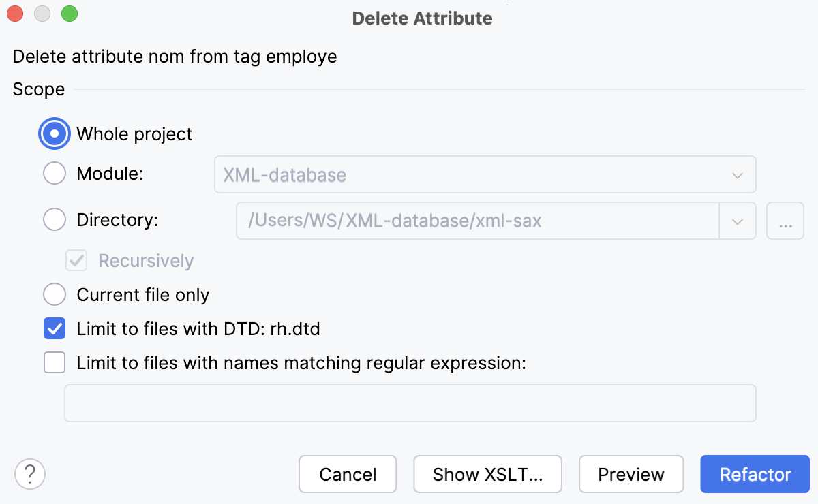Viewport: 818px width, 504px height.
Task: Click the empty regular expression input field
Action: (x=410, y=403)
